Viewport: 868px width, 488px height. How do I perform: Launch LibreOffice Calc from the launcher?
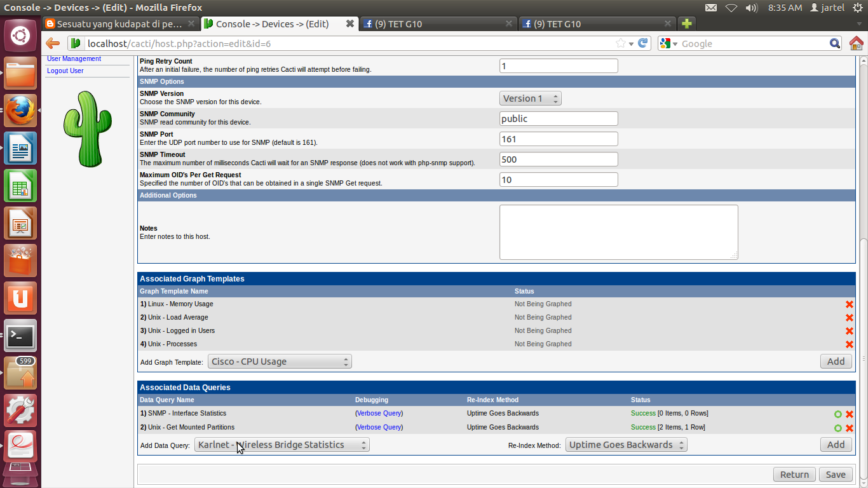coord(20,186)
